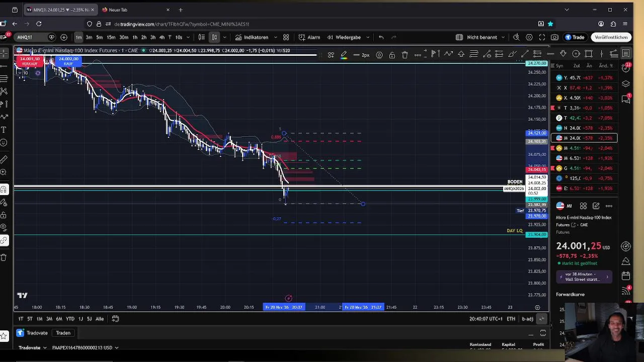Expand the timeframe interval dropdown
The image size is (644, 362).
[188, 37]
